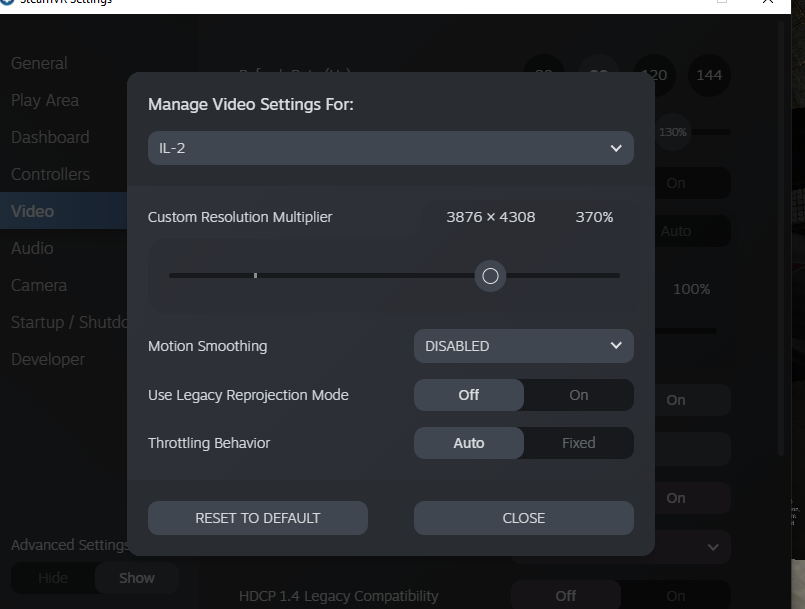Select the 144 Hz refresh rate option

pyautogui.click(x=709, y=75)
